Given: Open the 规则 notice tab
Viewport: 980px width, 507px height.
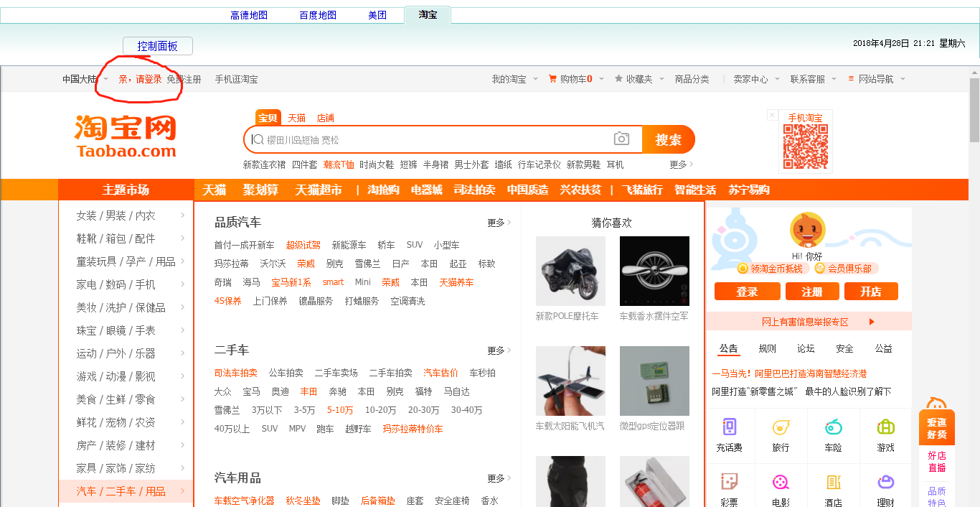Looking at the screenshot, I should click(x=768, y=348).
